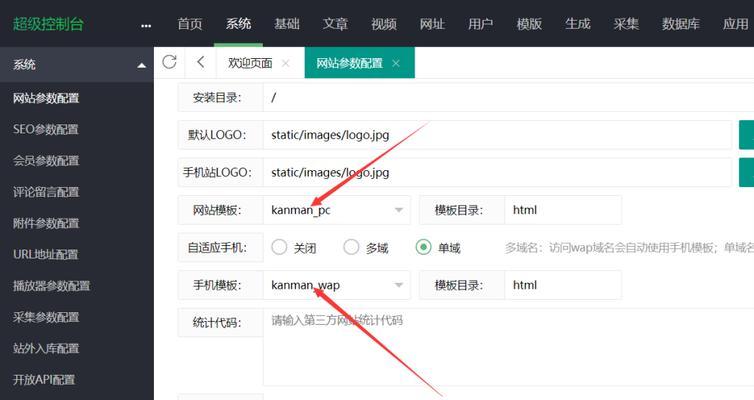Open the 手机模板 dropdown kanman_wap

tap(337, 285)
